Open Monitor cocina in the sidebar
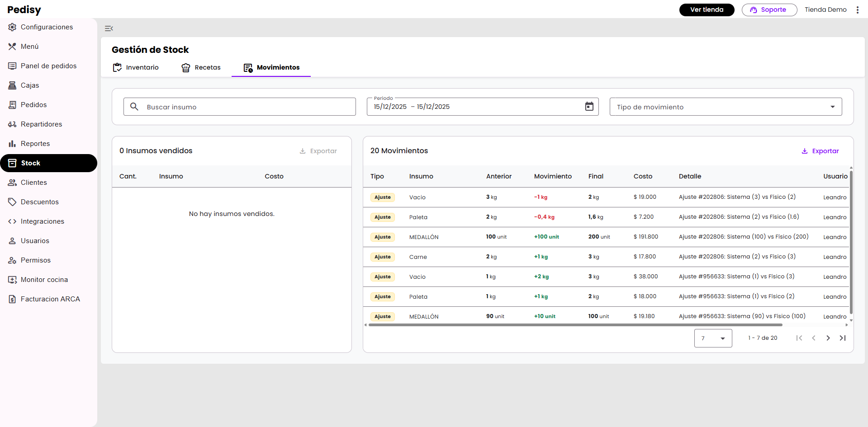 click(x=44, y=280)
